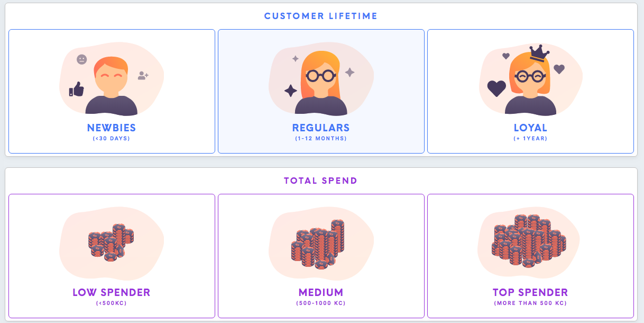Click the neutral face emoji near Newbies

coord(81,59)
